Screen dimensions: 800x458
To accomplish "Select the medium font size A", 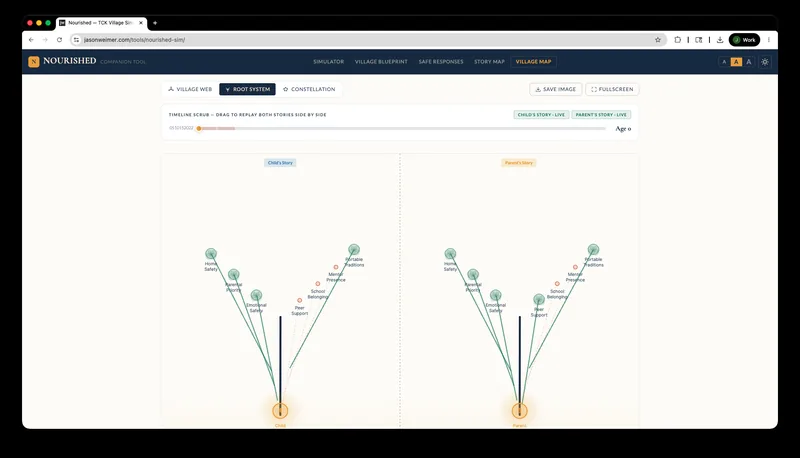I will 736,62.
